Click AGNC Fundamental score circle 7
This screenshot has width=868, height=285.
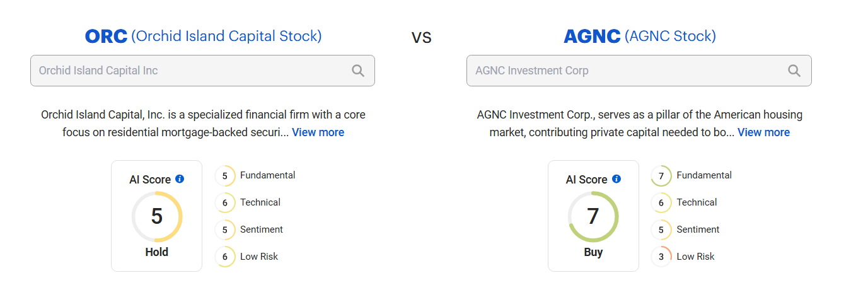[661, 176]
